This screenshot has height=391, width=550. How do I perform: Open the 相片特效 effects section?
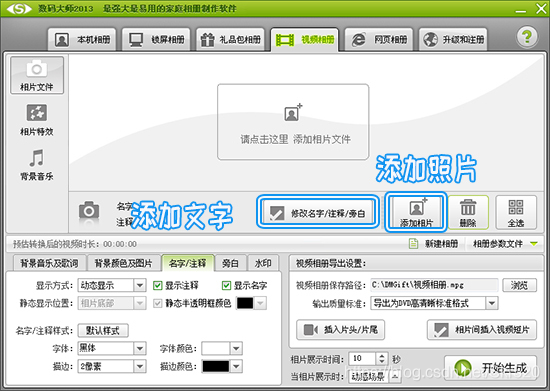click(x=37, y=120)
